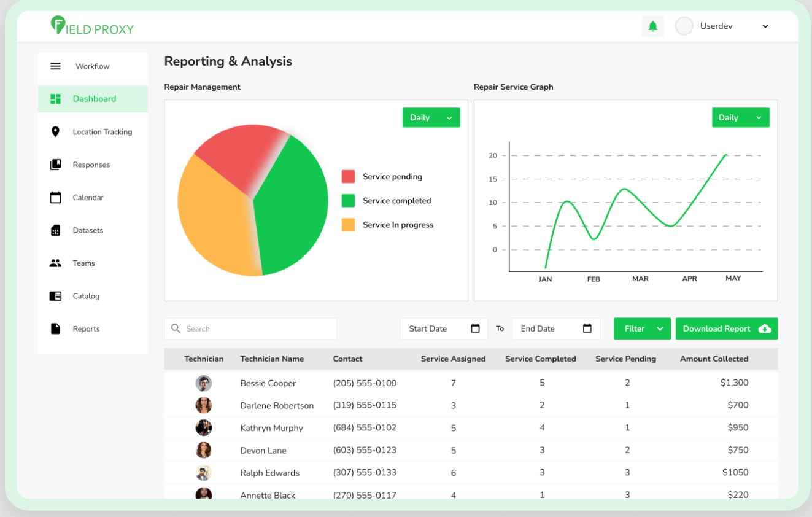
Task: Click the End Date calendar icon
Action: [587, 328]
